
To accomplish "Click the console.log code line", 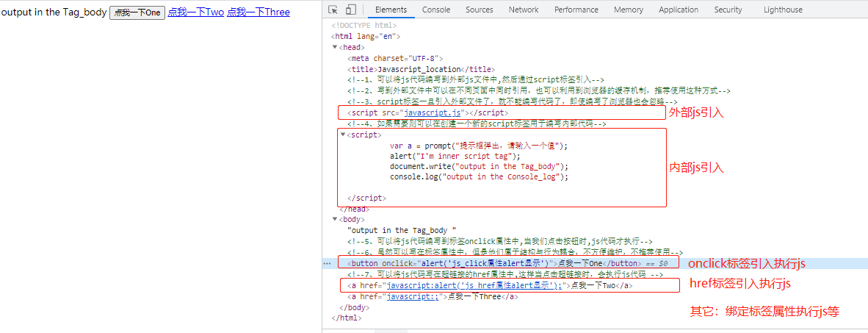I will (x=479, y=176).
